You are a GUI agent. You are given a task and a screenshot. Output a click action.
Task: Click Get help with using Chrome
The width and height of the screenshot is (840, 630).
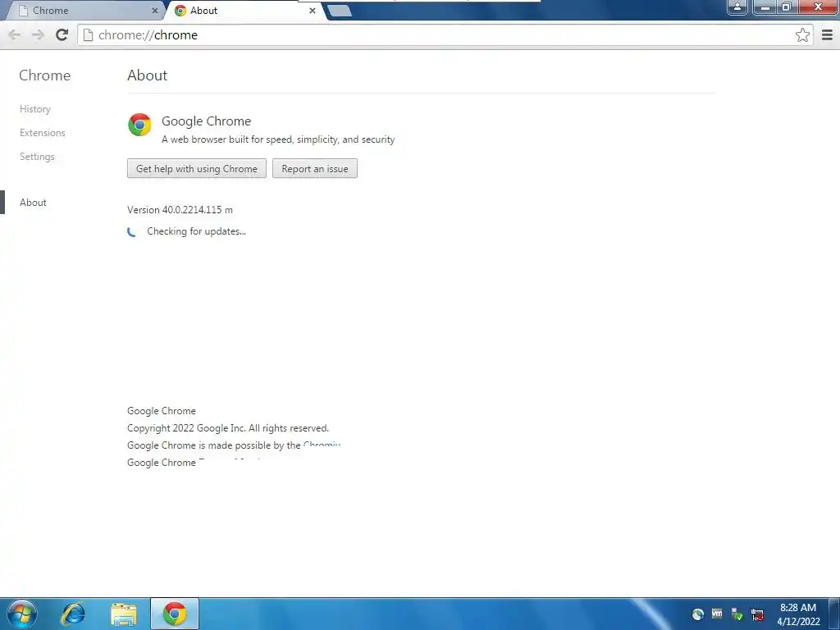197,168
